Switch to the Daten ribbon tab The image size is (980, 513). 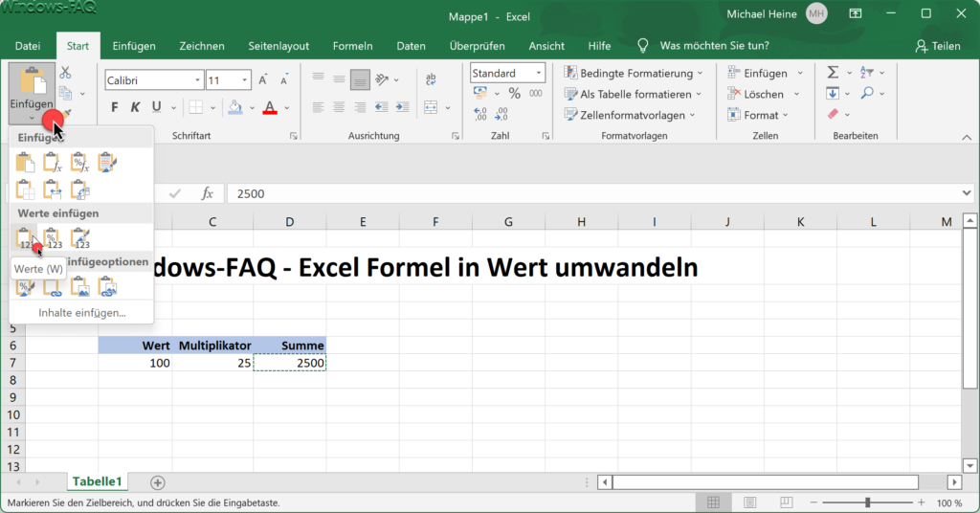[x=411, y=46]
